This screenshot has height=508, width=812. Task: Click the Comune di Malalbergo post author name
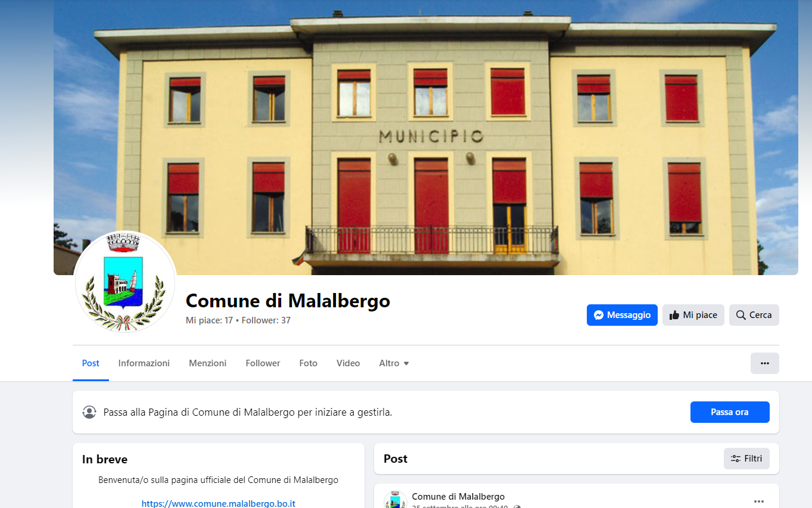point(458,496)
